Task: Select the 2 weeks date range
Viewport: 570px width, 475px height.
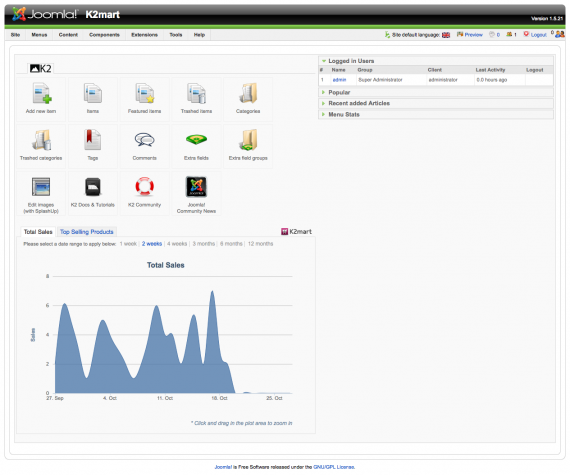Action: 152,244
